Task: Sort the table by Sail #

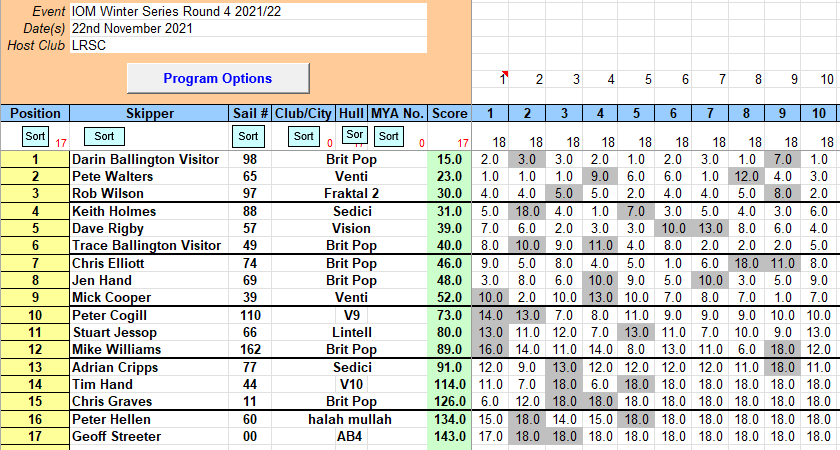Action: pyautogui.click(x=249, y=135)
